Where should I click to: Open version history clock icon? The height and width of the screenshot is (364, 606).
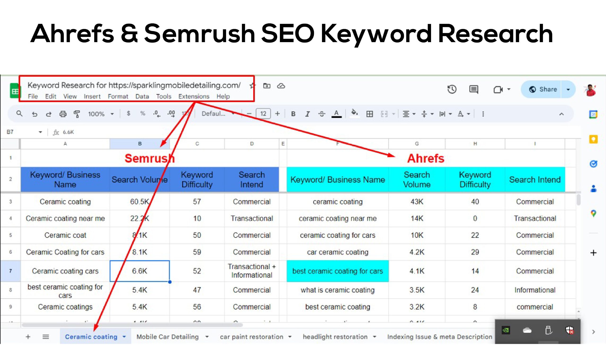click(x=452, y=89)
